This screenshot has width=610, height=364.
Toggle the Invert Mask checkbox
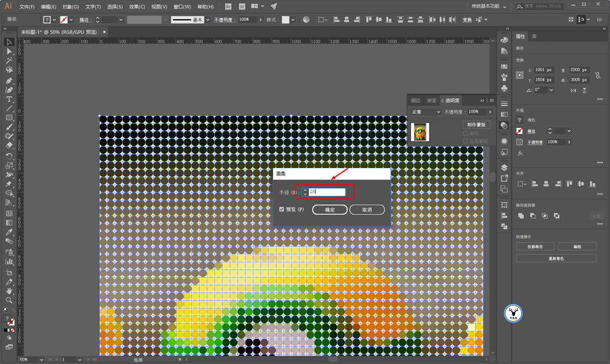(465, 141)
